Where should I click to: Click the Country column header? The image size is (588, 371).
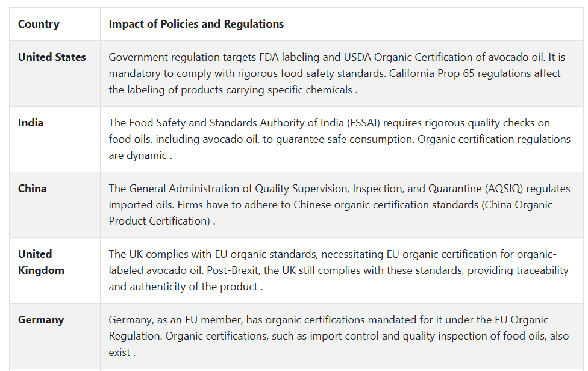pyautogui.click(x=39, y=24)
